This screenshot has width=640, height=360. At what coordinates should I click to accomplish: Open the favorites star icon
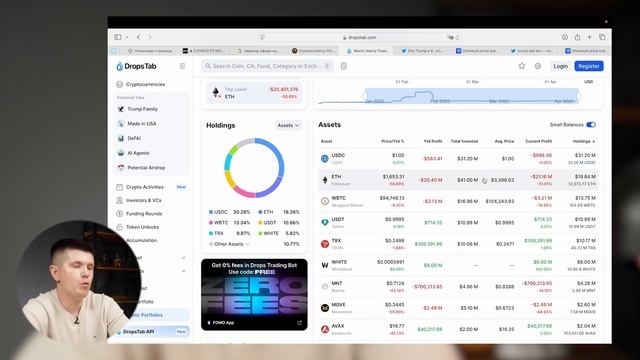(x=522, y=66)
